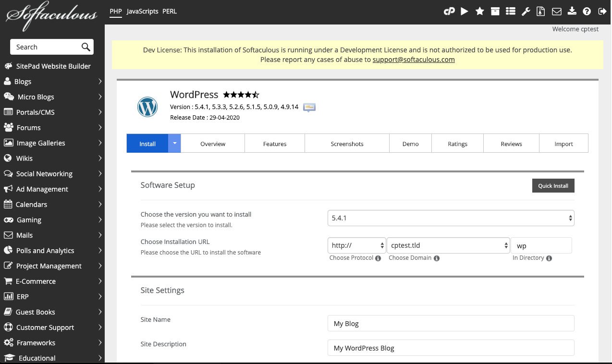Click the cPanel logo icon in top bar
Screen dimensions: 612x364
click(449, 12)
